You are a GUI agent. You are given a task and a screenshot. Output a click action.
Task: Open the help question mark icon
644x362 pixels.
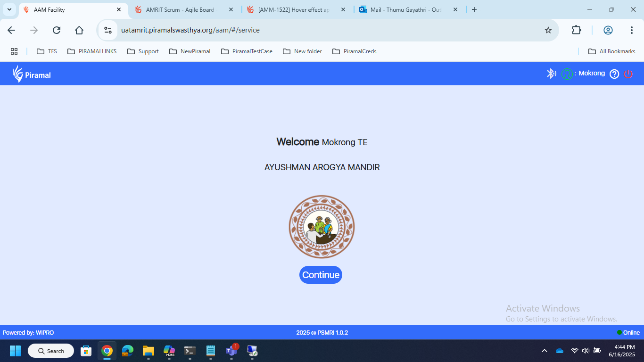point(614,74)
